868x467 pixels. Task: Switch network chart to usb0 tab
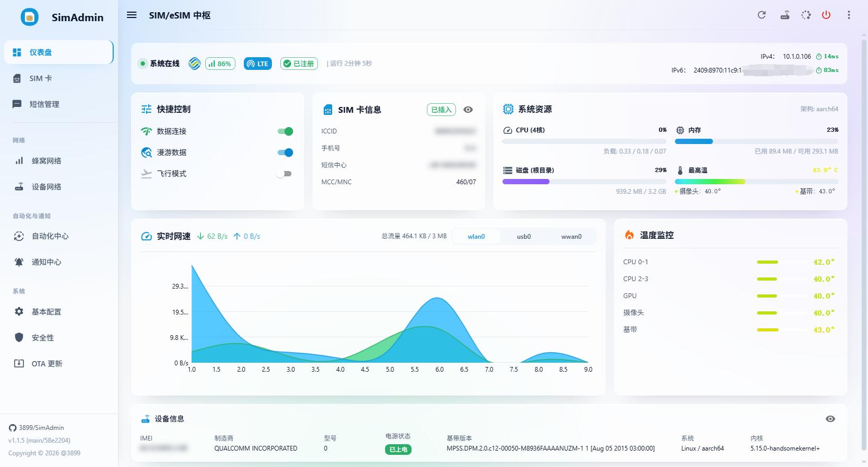click(x=524, y=237)
